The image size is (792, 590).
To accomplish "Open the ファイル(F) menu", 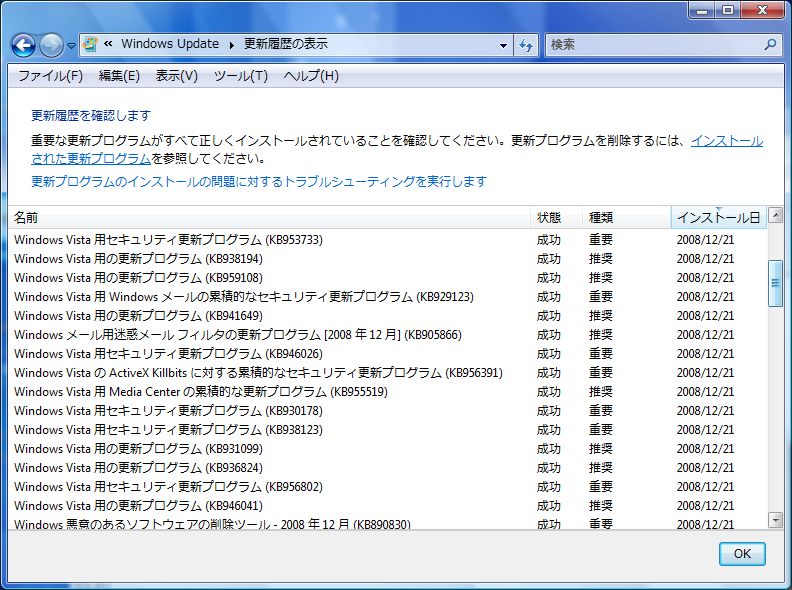I will coord(51,76).
